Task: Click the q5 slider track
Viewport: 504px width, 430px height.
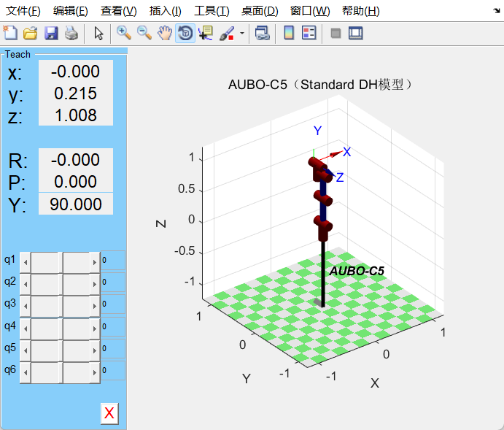Action: point(60,350)
